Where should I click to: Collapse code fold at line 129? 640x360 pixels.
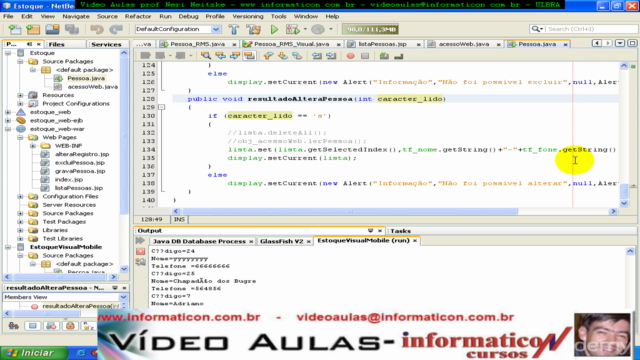162,107
